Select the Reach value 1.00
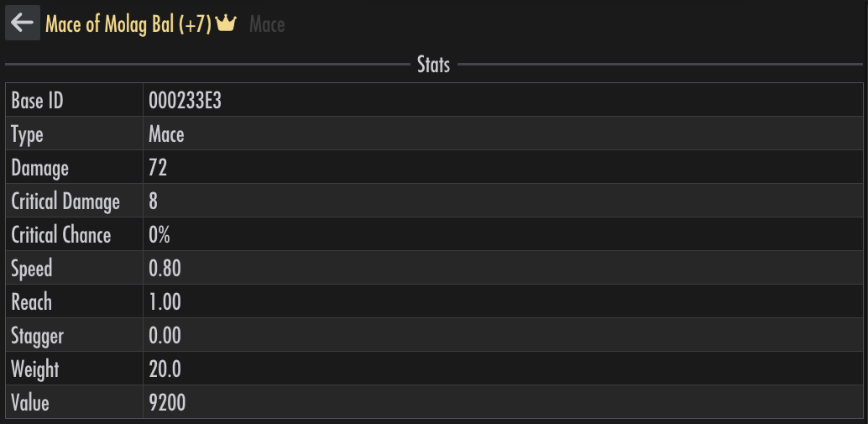The image size is (868, 424). coord(165,302)
